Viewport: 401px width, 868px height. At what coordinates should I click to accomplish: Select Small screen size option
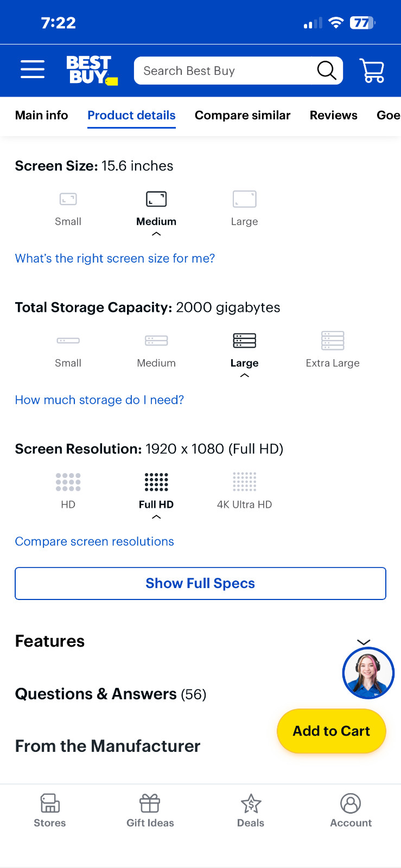(x=68, y=209)
